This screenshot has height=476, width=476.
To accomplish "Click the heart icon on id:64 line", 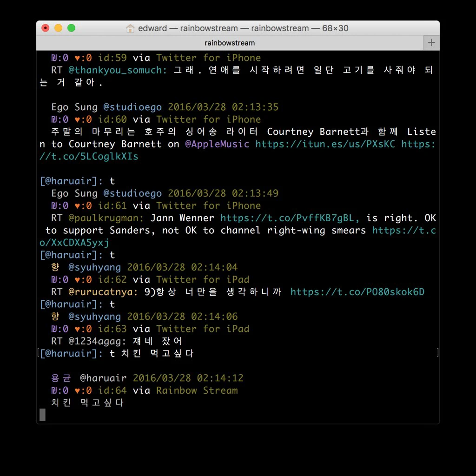I will coord(78,390).
